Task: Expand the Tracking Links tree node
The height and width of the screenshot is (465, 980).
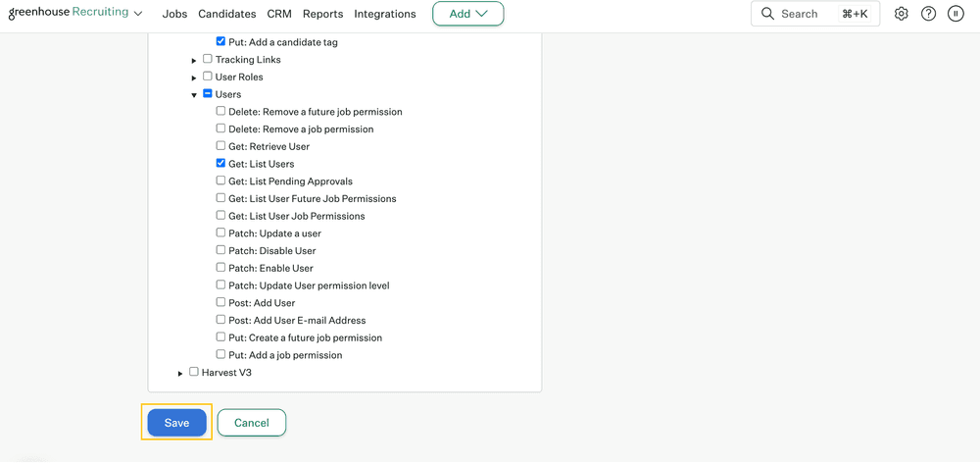Action: [x=194, y=61]
